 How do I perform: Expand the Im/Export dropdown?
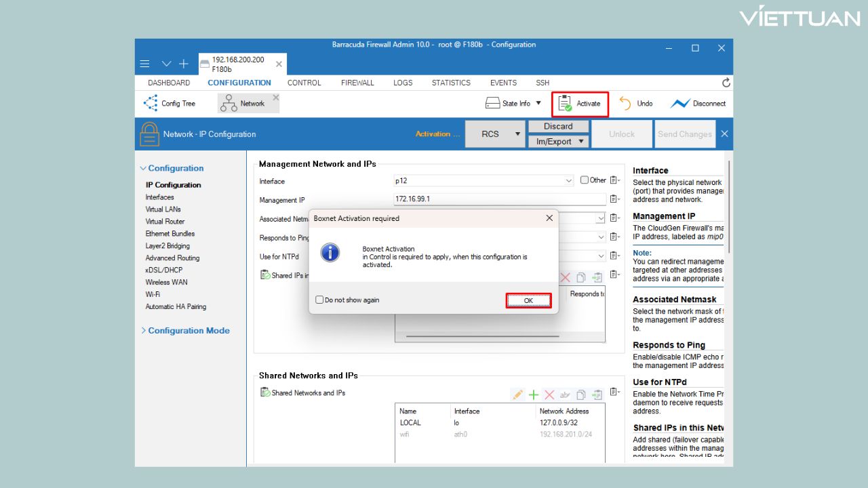[580, 142]
